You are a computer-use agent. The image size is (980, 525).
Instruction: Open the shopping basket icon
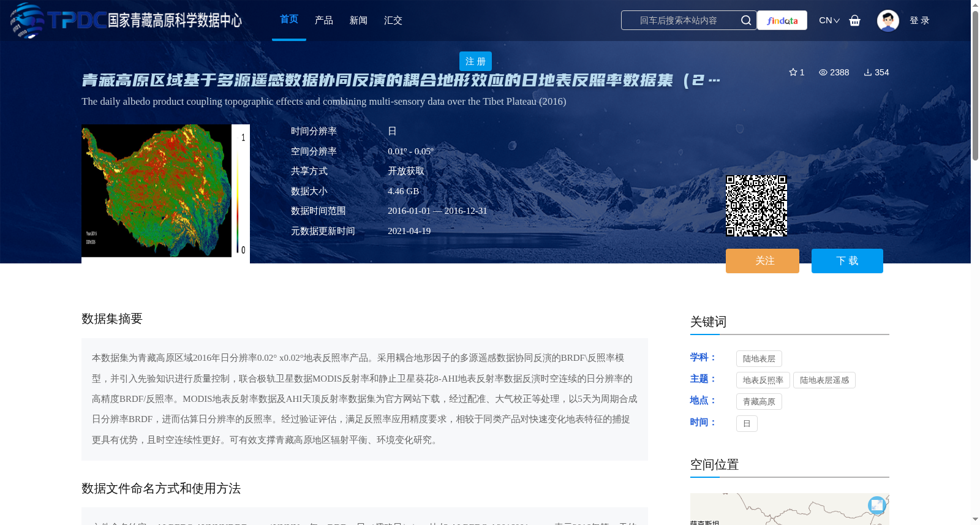(x=855, y=20)
